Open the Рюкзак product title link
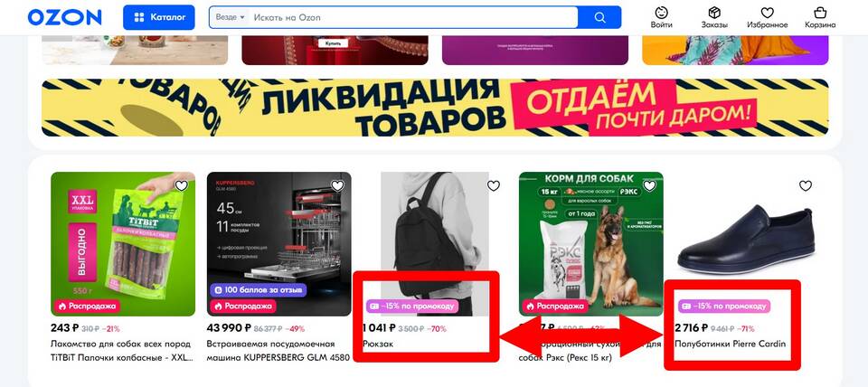The image size is (868, 387). (378, 344)
